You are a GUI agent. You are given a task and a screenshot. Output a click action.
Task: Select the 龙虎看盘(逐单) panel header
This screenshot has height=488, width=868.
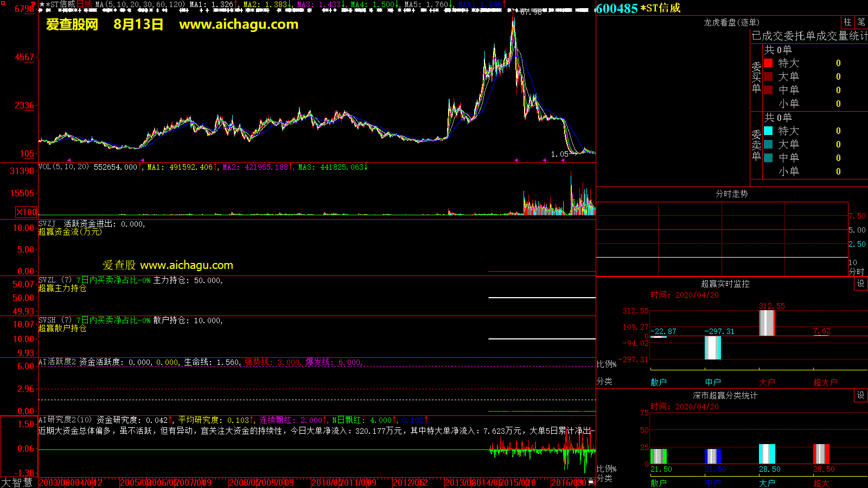click(x=731, y=22)
